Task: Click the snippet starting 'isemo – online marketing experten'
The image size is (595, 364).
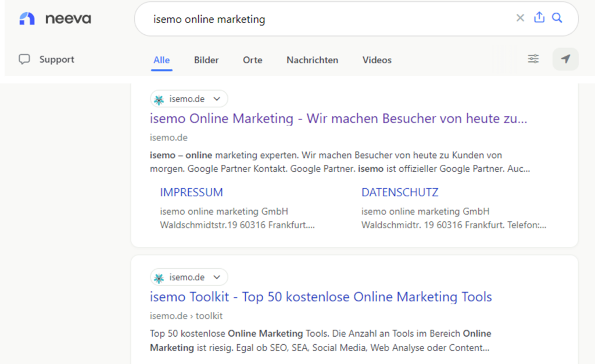Action: [340, 162]
